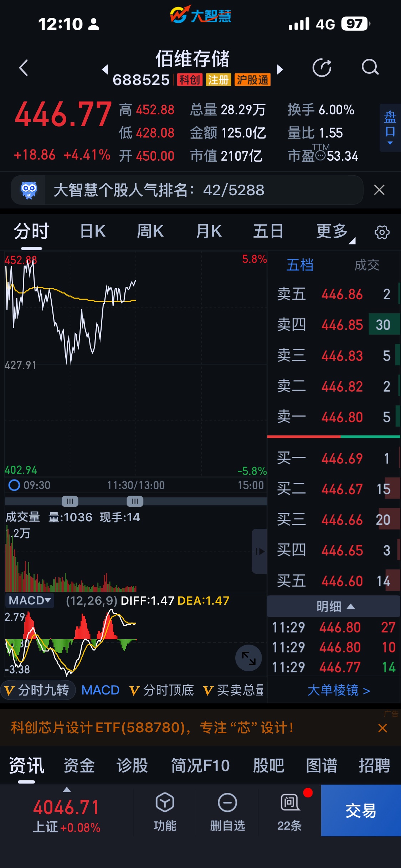Viewport: 401px width, 868px height.
Task: Select sell level 卖四 446.85 row
Action: pyautogui.click(x=334, y=325)
